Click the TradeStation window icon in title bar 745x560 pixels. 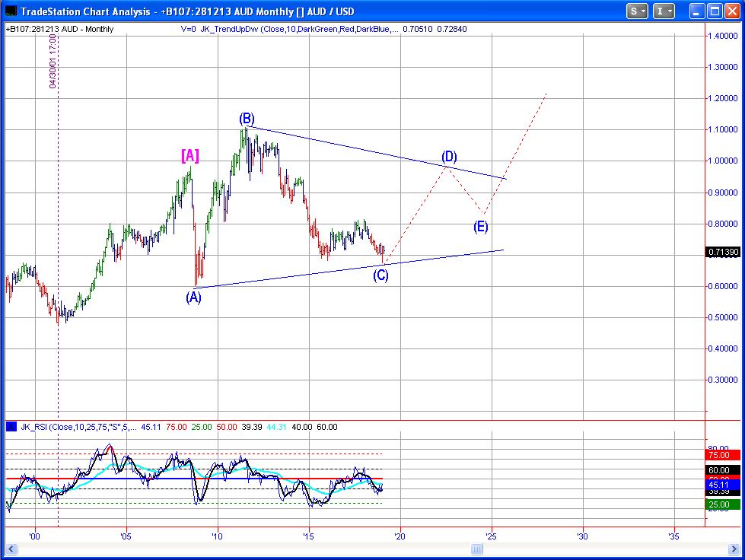pyautogui.click(x=11, y=11)
